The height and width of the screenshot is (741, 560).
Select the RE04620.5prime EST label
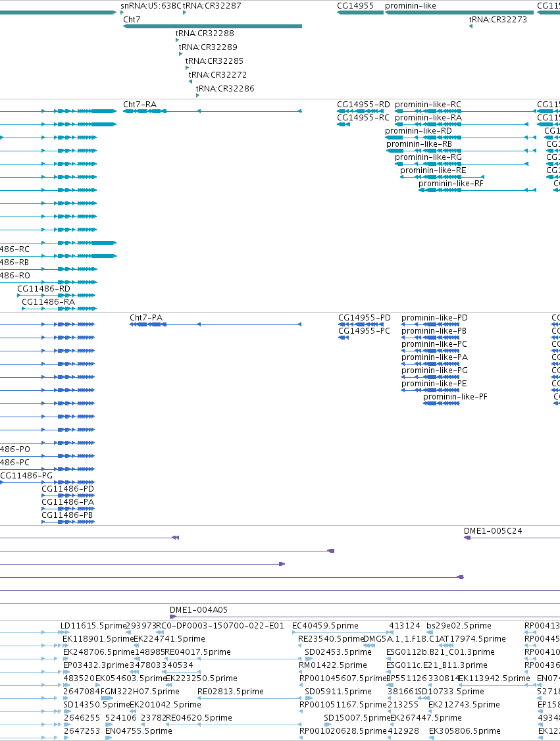pos(199,717)
